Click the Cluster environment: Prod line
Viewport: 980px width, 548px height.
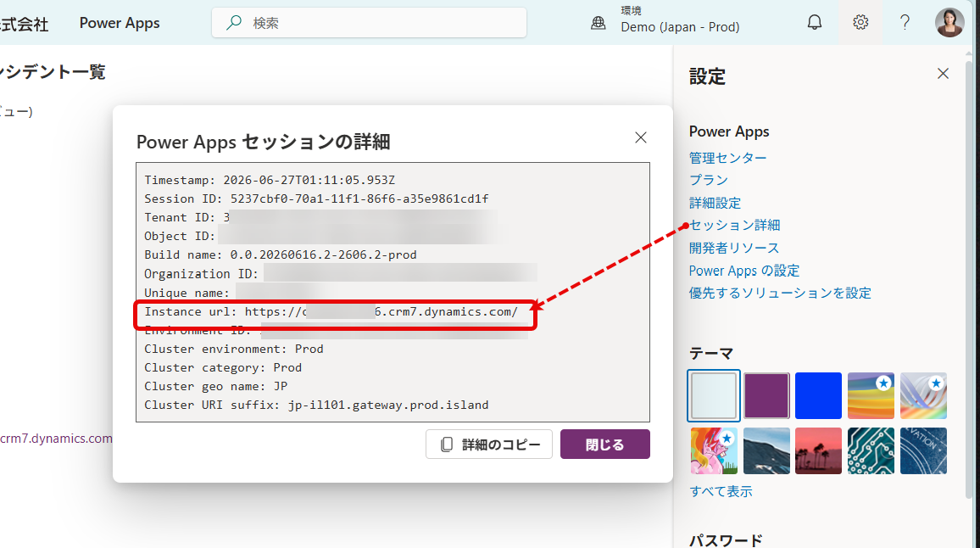pyautogui.click(x=234, y=349)
